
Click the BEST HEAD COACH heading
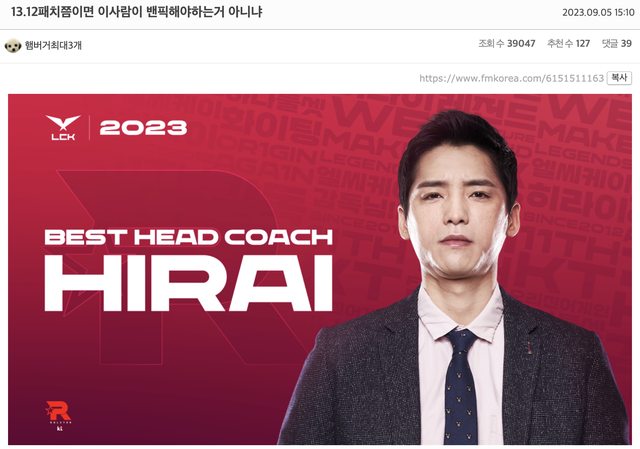pos(189,237)
